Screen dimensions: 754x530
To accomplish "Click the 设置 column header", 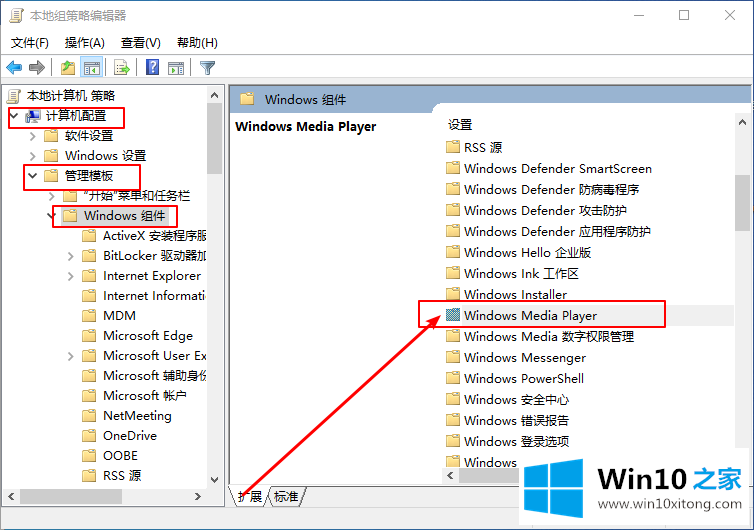I will (460, 125).
